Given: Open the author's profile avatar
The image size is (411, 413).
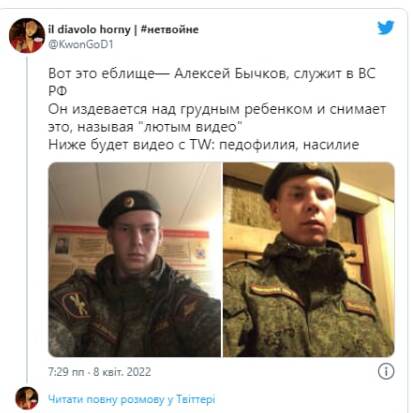Looking at the screenshot, I should pyautogui.click(x=27, y=36).
